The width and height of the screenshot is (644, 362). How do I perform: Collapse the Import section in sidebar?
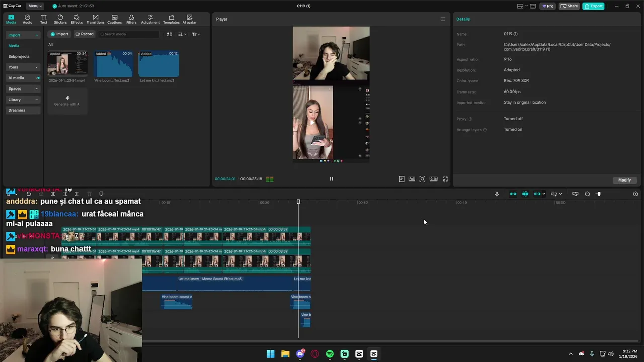pos(23,35)
